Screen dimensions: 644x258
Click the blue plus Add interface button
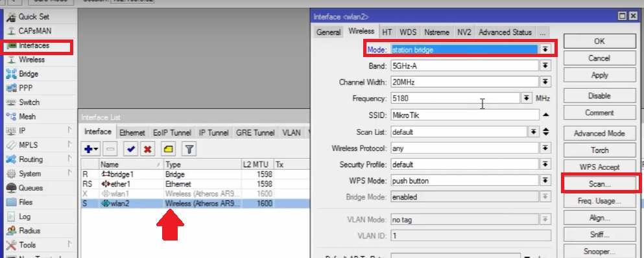91,149
